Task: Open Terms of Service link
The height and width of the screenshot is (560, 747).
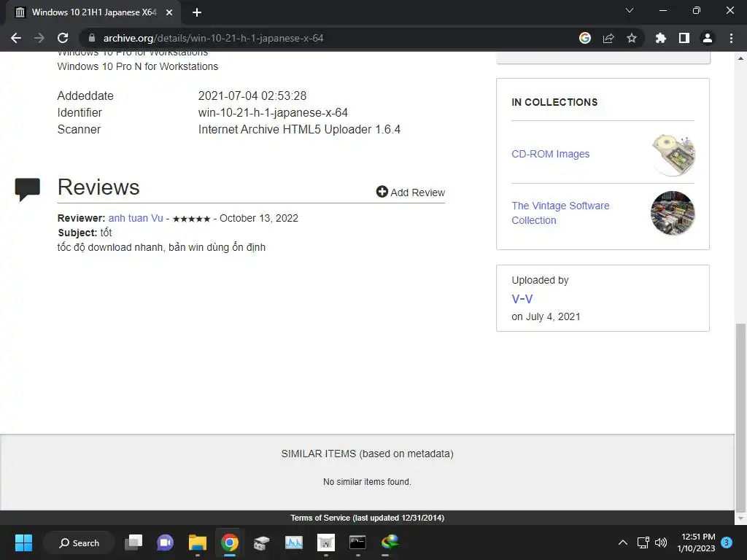Action: point(368,518)
